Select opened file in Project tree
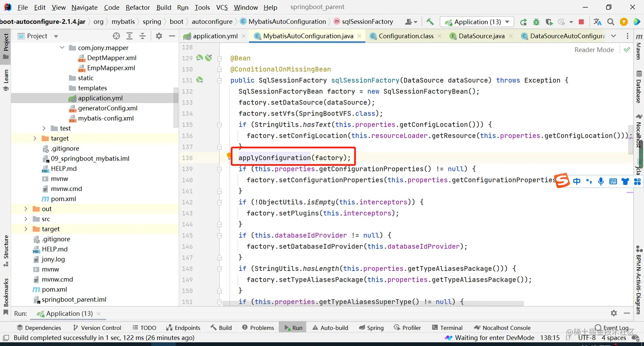Image resolution: width=644 pixels, height=346 pixels. tap(116, 36)
